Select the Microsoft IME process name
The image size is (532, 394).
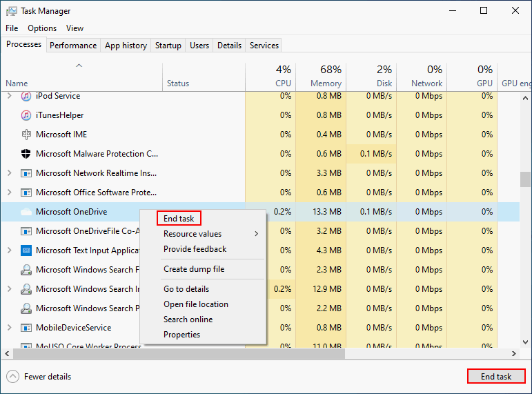[61, 135]
